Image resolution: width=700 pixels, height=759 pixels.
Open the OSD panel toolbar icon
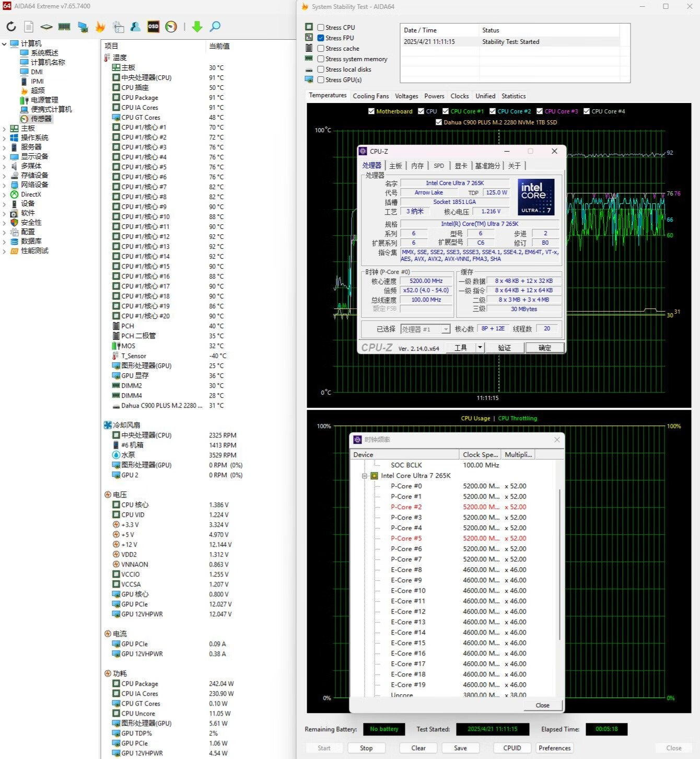click(x=153, y=27)
